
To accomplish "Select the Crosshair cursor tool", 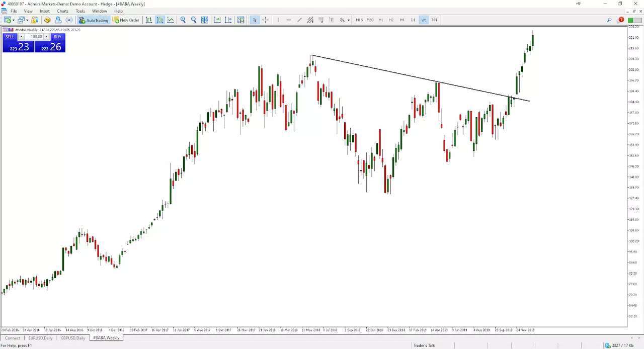I will coord(265,20).
